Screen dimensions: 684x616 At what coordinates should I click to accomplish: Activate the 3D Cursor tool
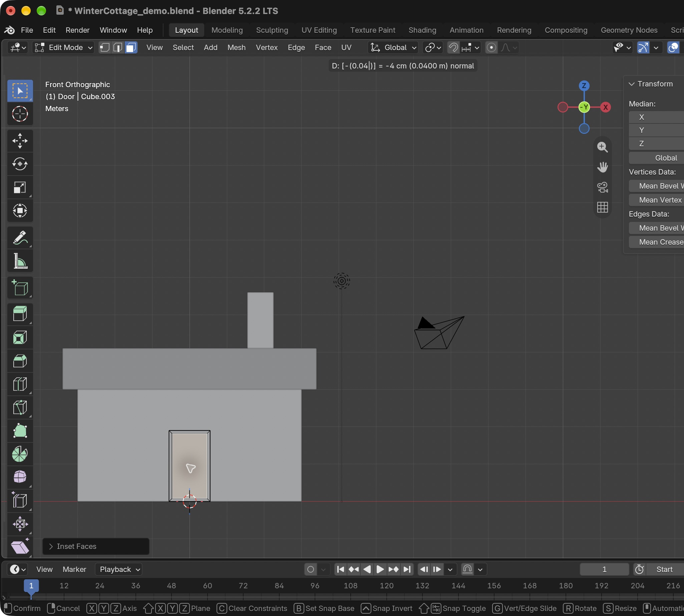click(20, 114)
